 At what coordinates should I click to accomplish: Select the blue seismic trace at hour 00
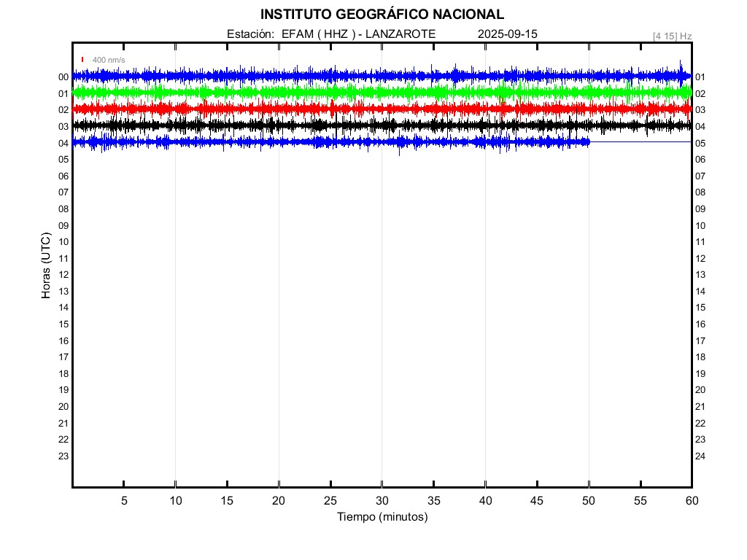pyautogui.click(x=382, y=75)
